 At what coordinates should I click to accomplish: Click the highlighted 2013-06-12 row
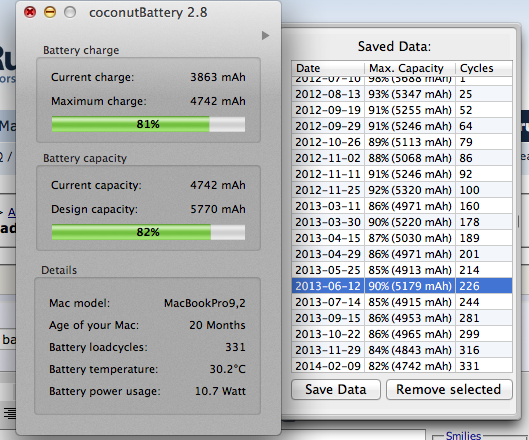(x=402, y=286)
